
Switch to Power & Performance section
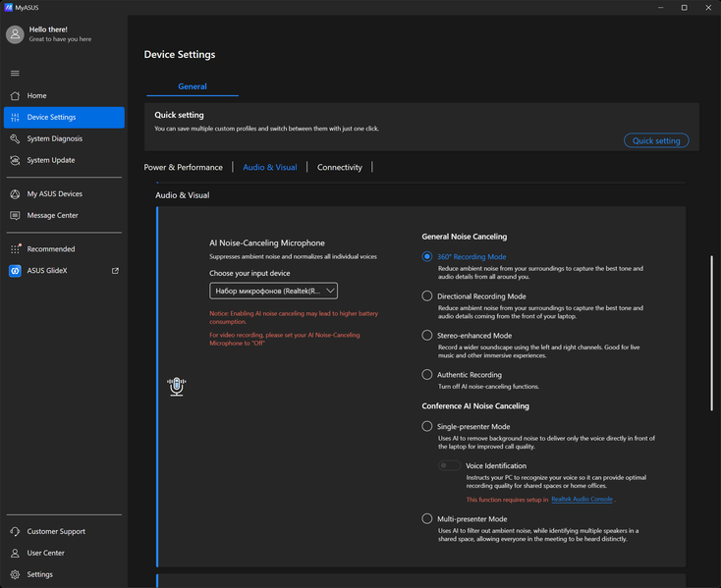(183, 167)
